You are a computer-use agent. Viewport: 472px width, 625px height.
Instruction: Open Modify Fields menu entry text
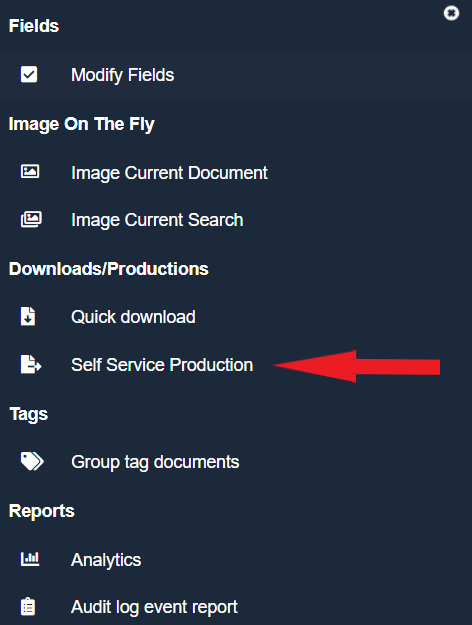tap(122, 75)
